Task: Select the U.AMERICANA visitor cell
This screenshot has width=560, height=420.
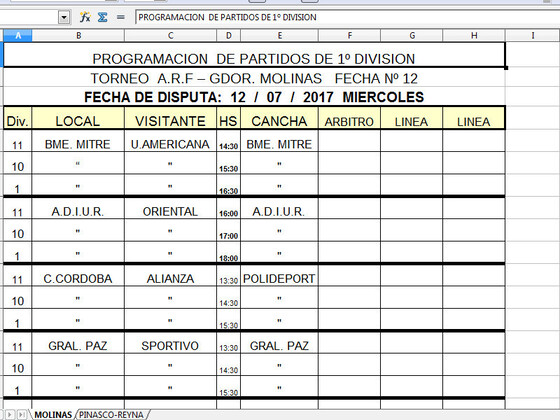Action: coord(170,141)
